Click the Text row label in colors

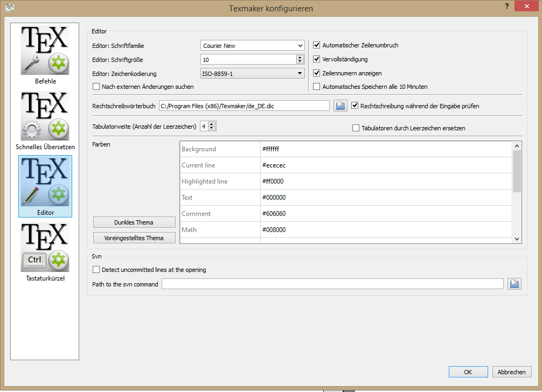[x=220, y=197]
